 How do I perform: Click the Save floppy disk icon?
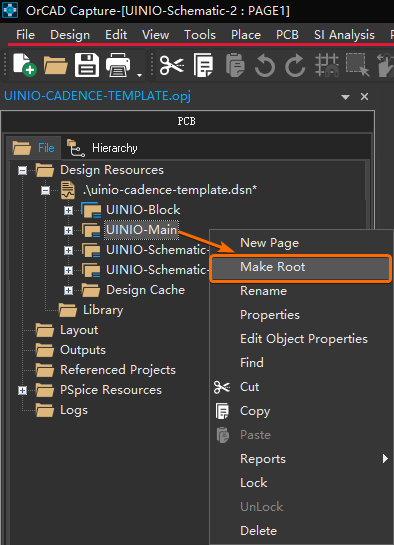tap(87, 65)
